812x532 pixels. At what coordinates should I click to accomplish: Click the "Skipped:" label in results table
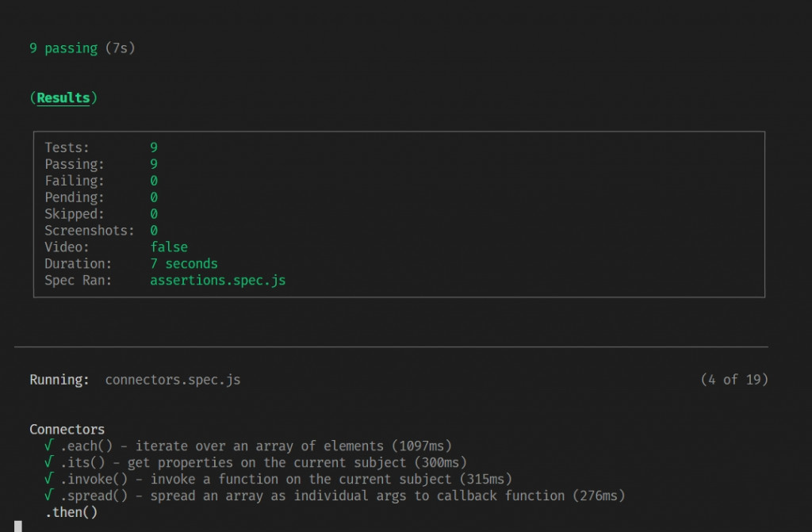(x=75, y=214)
